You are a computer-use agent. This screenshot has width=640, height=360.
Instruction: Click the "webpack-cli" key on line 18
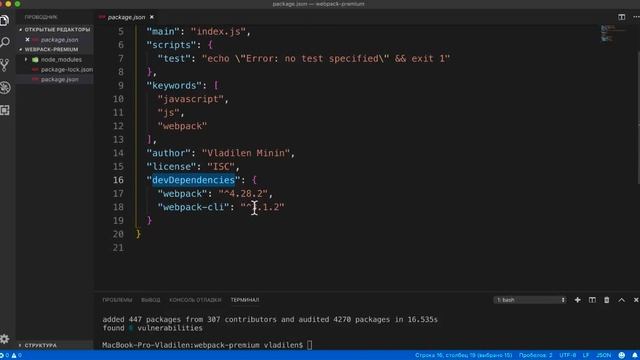coord(193,207)
